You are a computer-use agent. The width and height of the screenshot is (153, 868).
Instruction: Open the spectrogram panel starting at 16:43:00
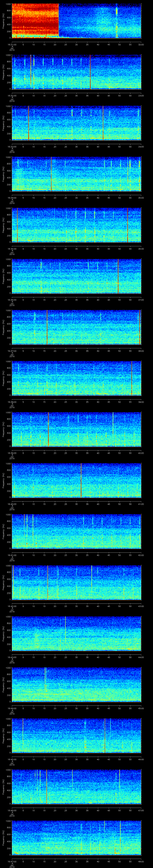point(76,633)
